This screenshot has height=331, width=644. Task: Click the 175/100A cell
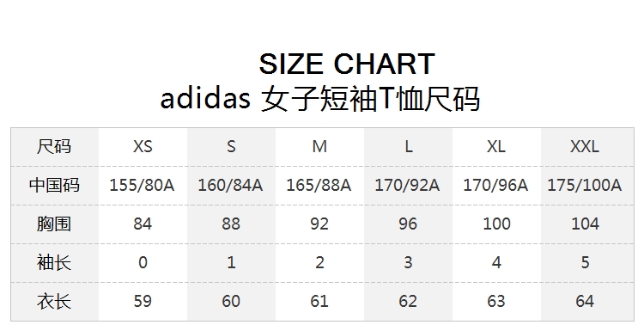click(x=585, y=186)
